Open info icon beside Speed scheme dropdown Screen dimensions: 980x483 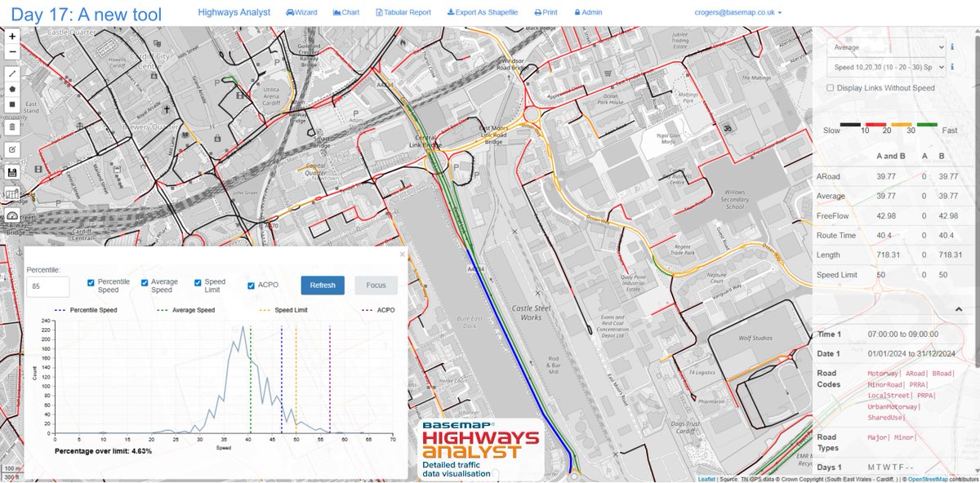[x=953, y=67]
